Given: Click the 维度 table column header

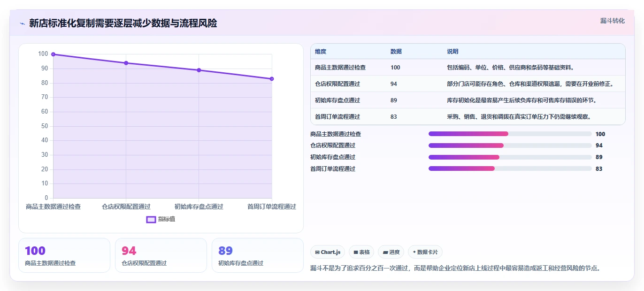Looking at the screenshot, I should click(x=321, y=52).
